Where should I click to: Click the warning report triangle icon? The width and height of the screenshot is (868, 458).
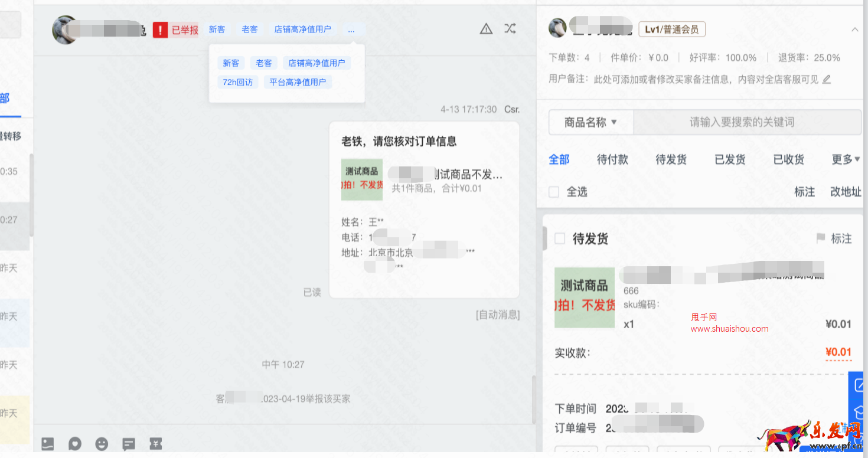coord(485,28)
